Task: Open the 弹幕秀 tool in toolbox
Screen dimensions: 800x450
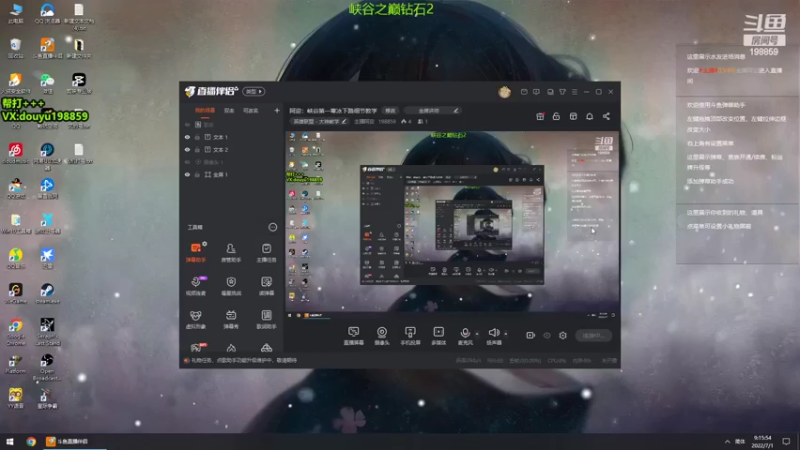Action: 231,319
